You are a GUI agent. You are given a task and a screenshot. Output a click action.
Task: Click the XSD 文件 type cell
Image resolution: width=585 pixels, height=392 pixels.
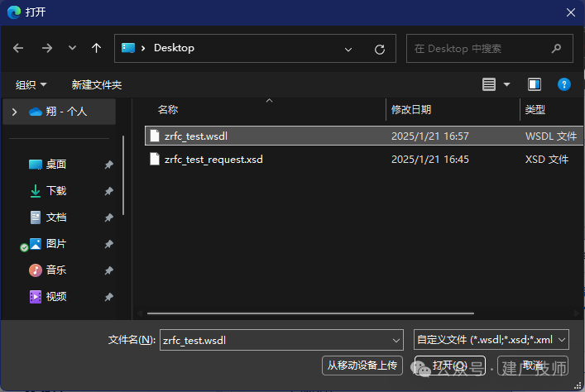(x=547, y=160)
